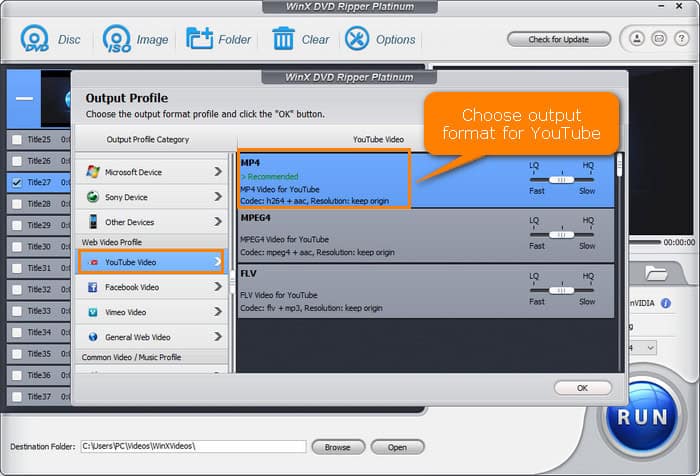
Task: Check the Title37 checkbox
Action: coord(17,397)
